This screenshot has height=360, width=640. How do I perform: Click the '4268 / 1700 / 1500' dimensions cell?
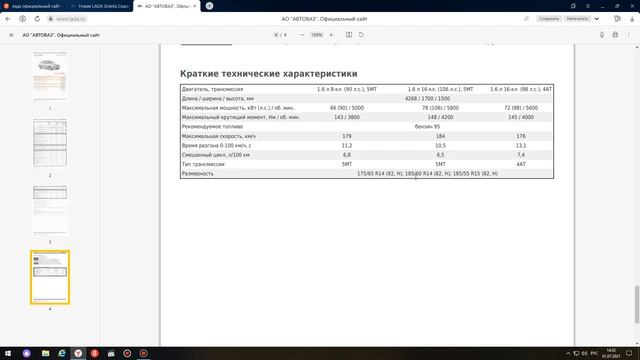[x=427, y=98]
